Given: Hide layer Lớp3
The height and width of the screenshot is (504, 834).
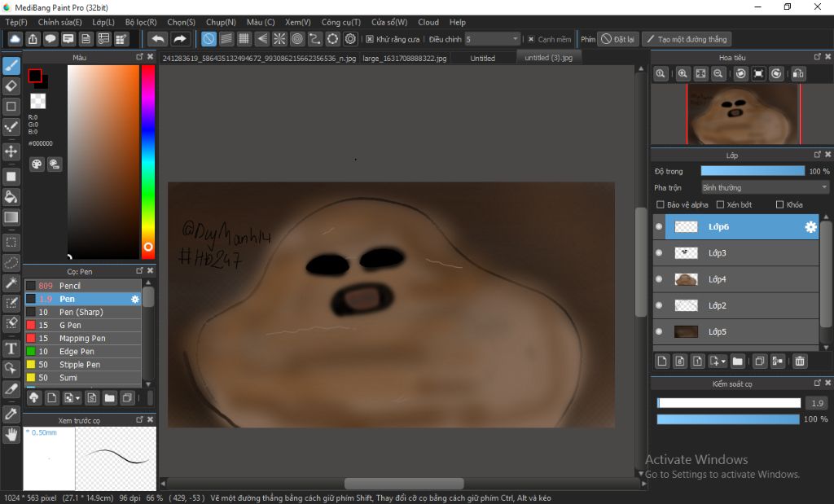Looking at the screenshot, I should (659, 253).
